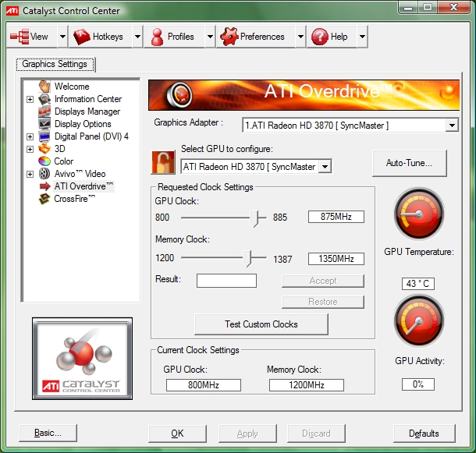Click the Information Center icon
This screenshot has width=476, height=453.
(44, 99)
